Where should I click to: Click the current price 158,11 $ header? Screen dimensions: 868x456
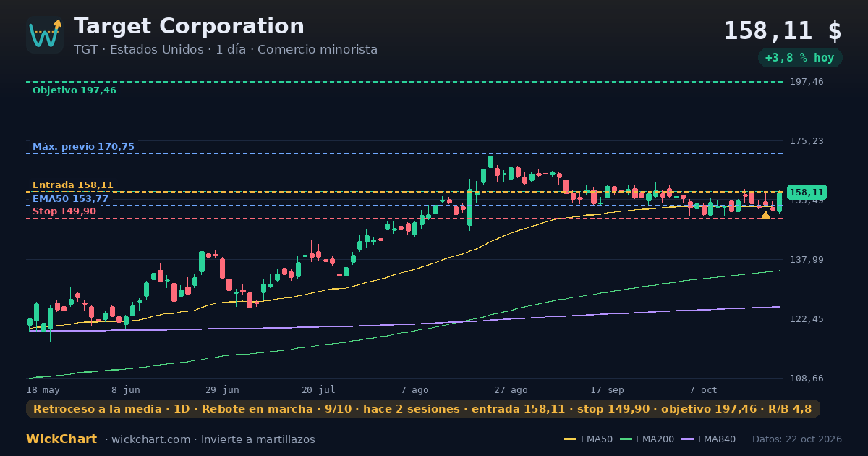[x=783, y=30]
